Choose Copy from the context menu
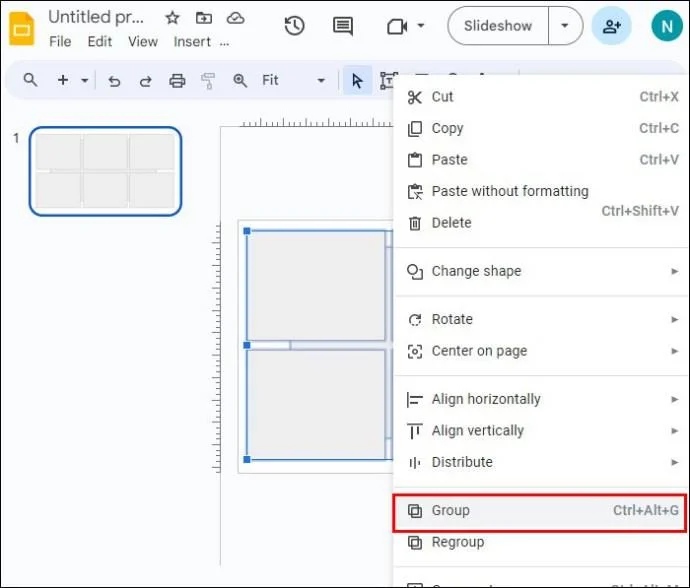Image resolution: width=690 pixels, height=588 pixels. click(x=541, y=128)
